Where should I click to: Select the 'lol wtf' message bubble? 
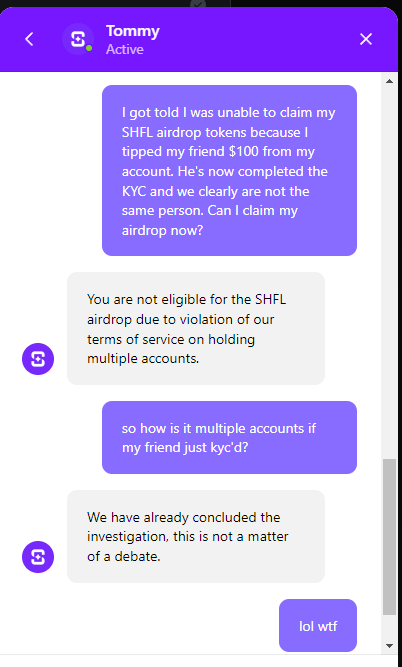[318, 625]
